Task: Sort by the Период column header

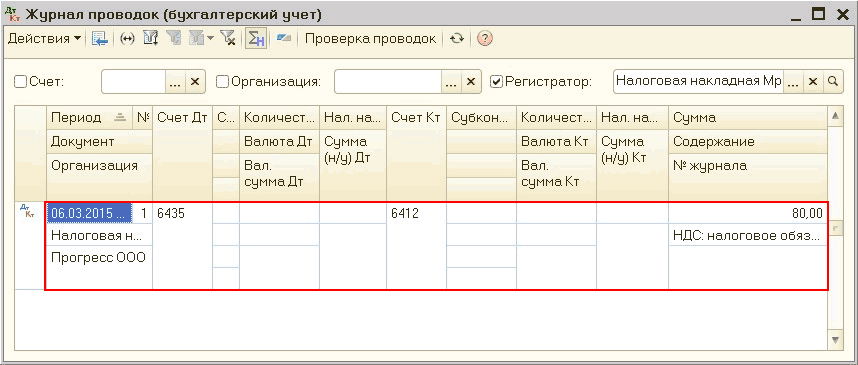Action: [x=90, y=118]
